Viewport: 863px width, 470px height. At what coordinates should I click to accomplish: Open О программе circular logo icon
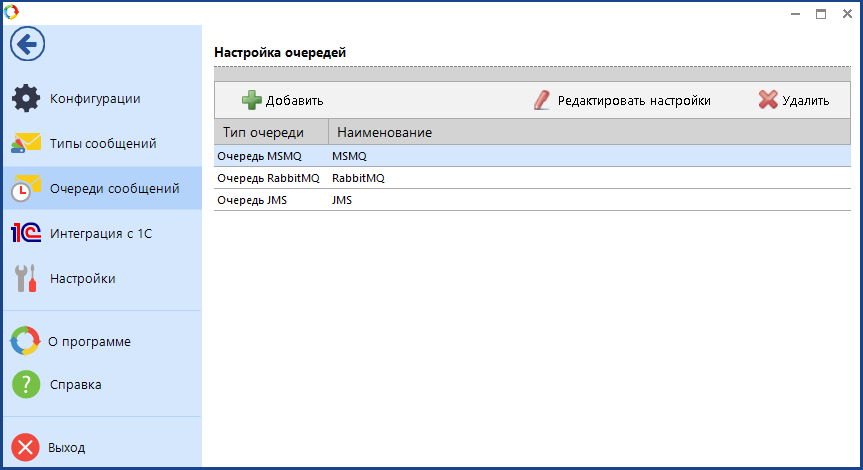[x=25, y=341]
